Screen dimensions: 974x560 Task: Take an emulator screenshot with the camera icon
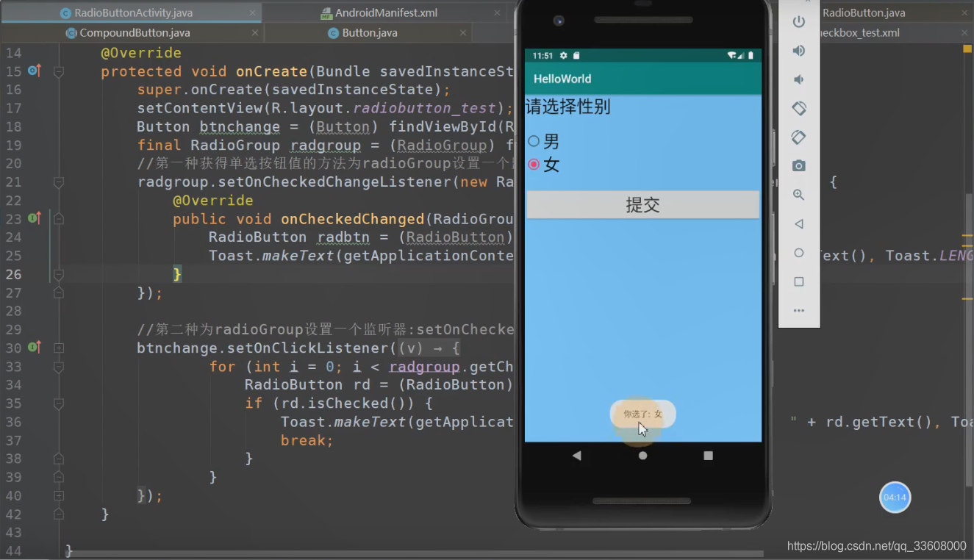click(x=799, y=166)
